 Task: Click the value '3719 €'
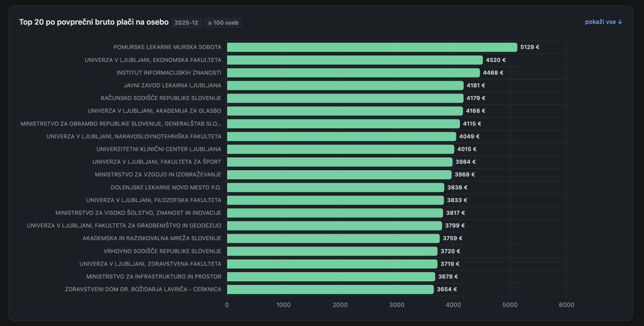click(x=450, y=264)
